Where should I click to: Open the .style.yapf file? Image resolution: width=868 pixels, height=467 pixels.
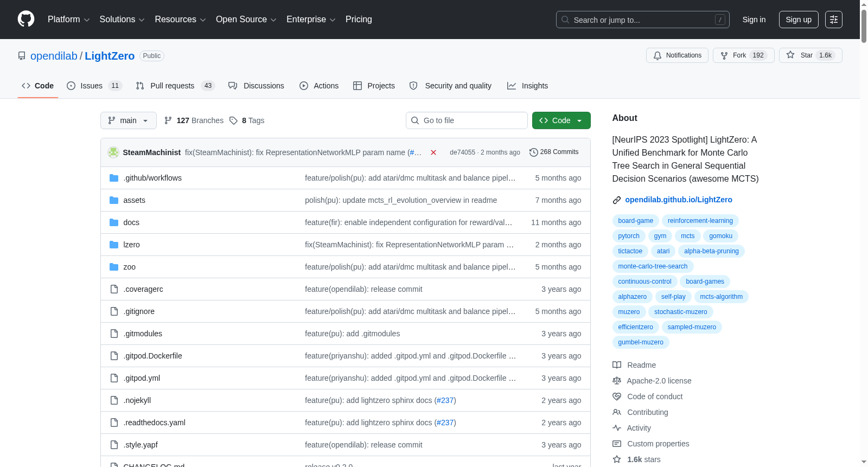pyautogui.click(x=141, y=445)
